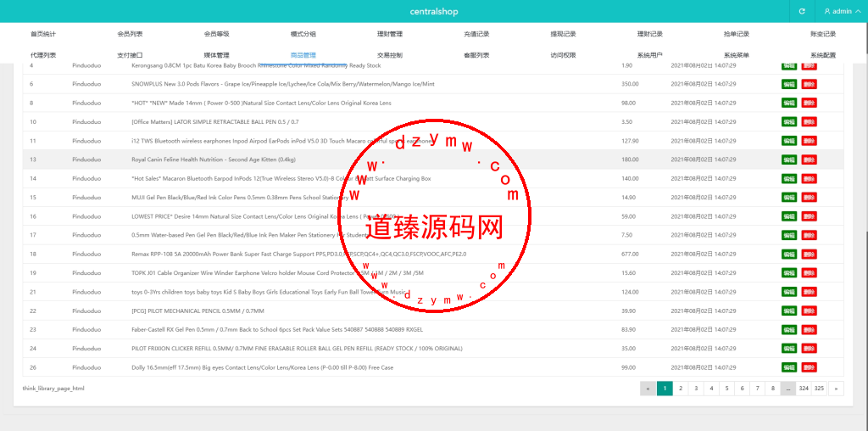This screenshot has width=868, height=431.
Task: Open 会员等级 menu entry
Action: click(216, 34)
